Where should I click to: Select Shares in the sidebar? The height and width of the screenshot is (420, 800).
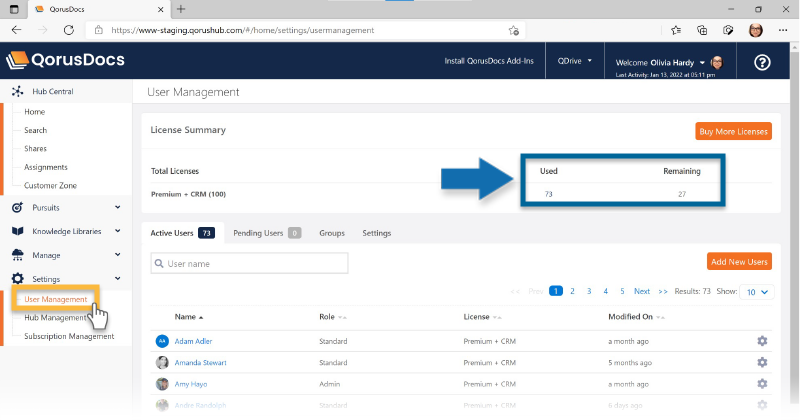[35, 149]
